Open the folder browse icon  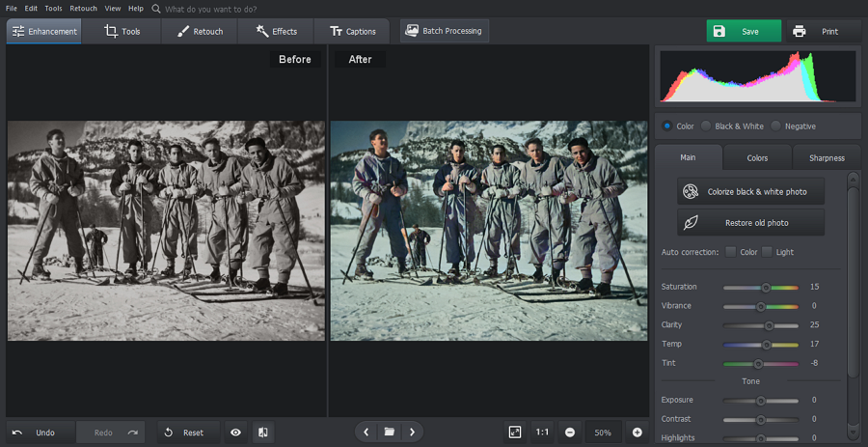[389, 433]
